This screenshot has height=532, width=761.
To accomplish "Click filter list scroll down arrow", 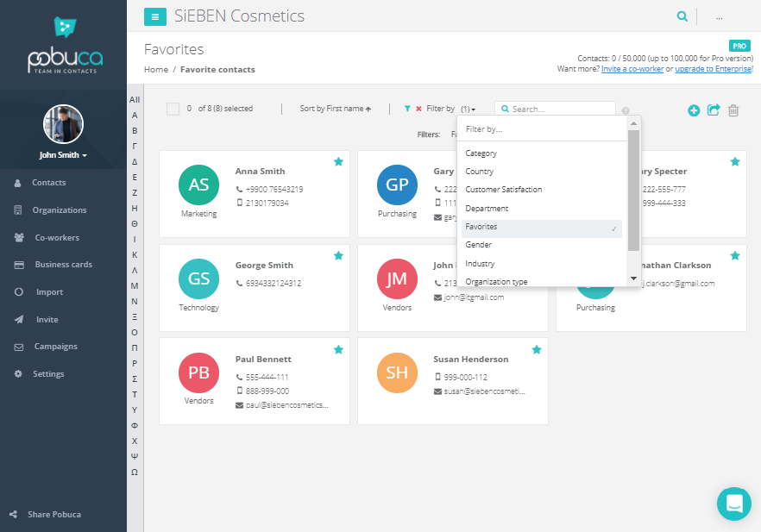I will point(633,279).
